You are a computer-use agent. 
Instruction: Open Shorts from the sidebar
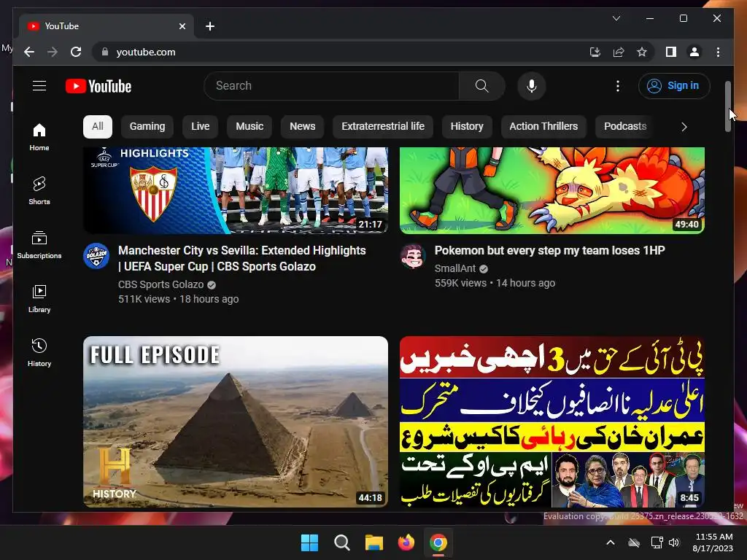pyautogui.click(x=39, y=191)
